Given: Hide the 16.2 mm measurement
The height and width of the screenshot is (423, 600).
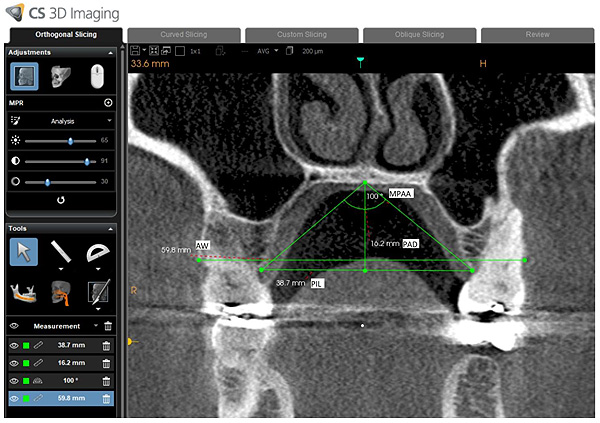Looking at the screenshot, I should tap(14, 362).
